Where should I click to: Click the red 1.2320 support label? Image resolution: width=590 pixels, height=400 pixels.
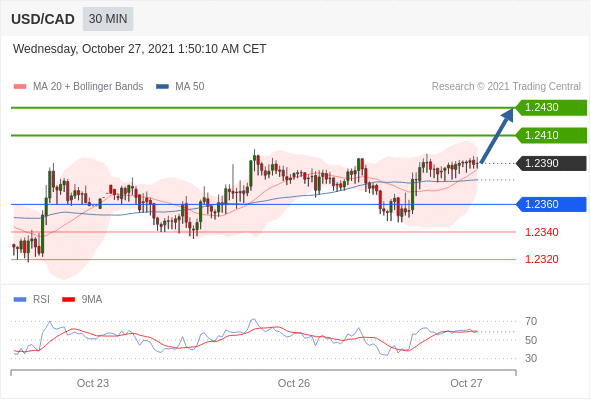541,259
